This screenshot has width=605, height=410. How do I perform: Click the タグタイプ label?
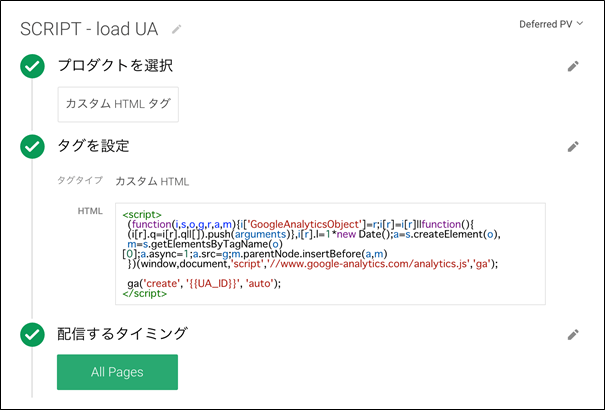point(78,182)
